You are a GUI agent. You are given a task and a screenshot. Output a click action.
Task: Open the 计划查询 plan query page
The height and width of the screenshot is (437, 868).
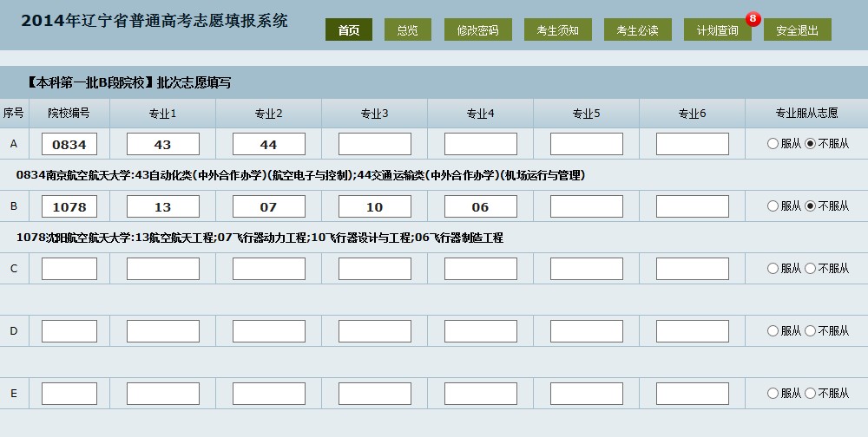(717, 30)
